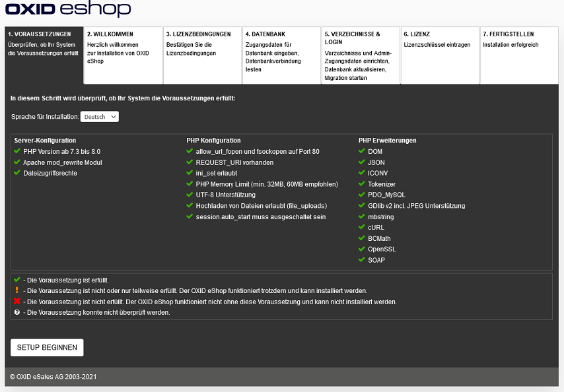Click the checkmark next to Apache mod_rewrite Modul

coord(17,162)
